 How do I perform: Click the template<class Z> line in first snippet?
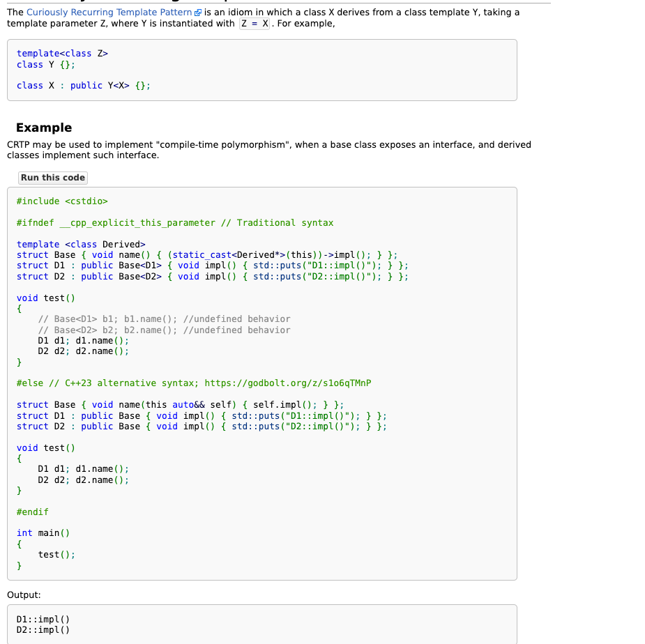62,54
